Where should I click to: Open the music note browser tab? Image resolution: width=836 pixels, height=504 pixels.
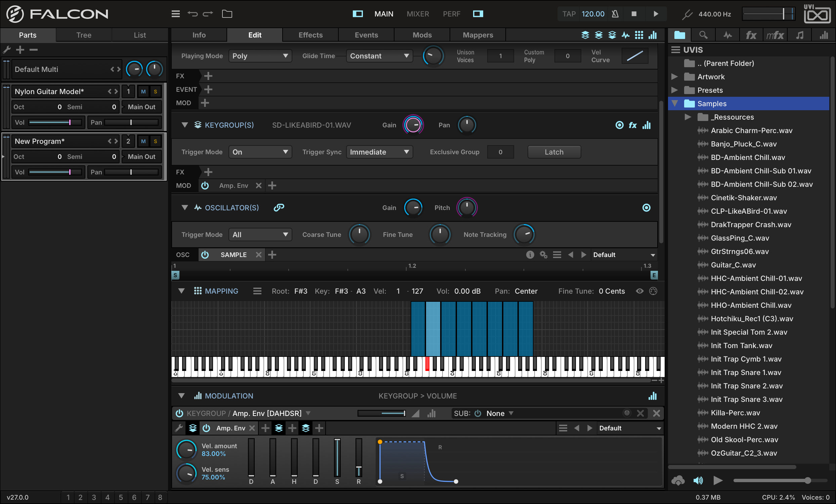[799, 35]
